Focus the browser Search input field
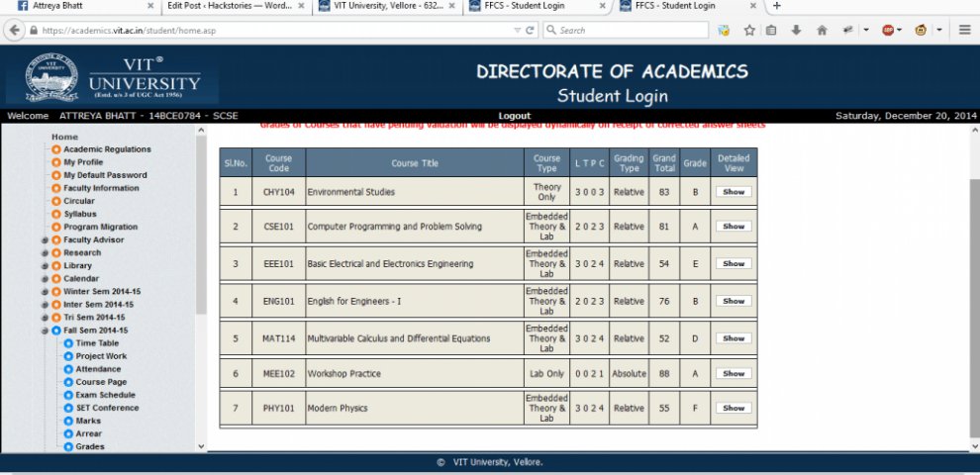The height and width of the screenshot is (475, 980). point(626,30)
